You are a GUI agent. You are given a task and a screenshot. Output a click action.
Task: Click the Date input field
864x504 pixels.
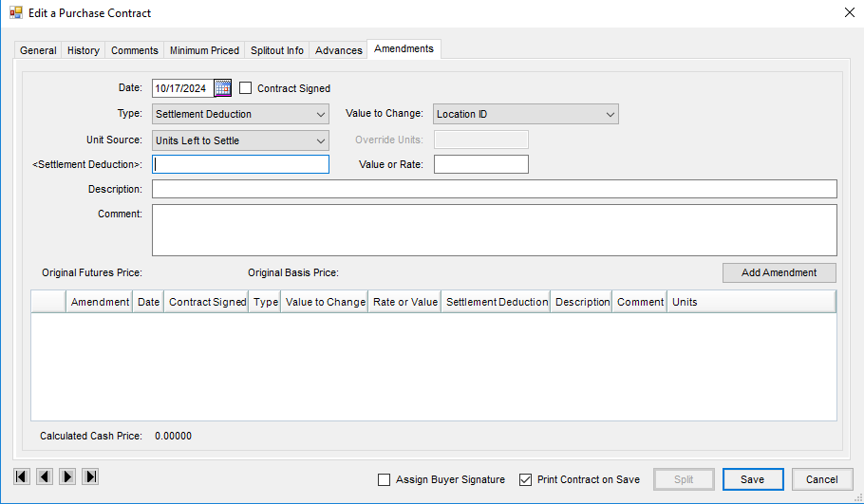coord(183,88)
